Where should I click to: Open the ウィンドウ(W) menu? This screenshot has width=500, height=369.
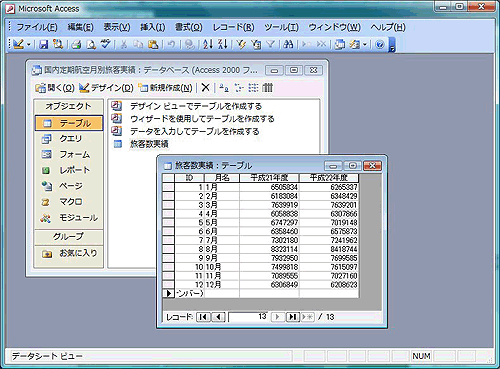(x=335, y=27)
